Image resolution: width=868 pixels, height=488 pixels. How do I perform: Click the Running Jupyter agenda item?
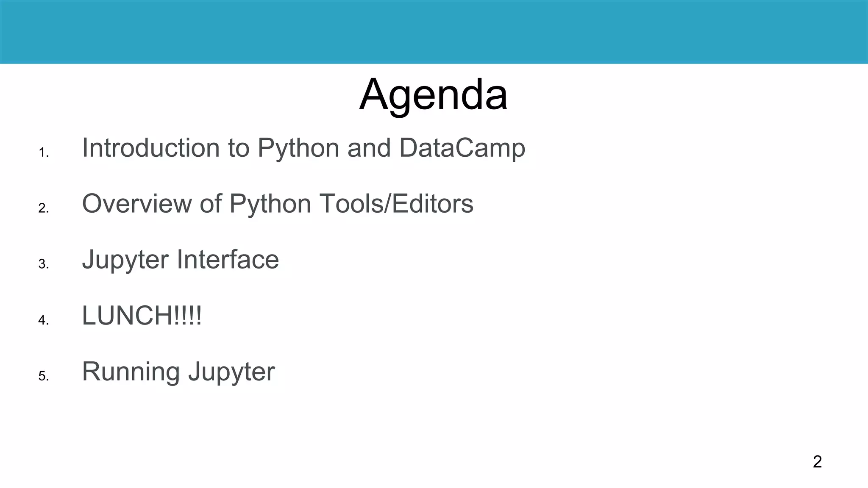tap(178, 372)
